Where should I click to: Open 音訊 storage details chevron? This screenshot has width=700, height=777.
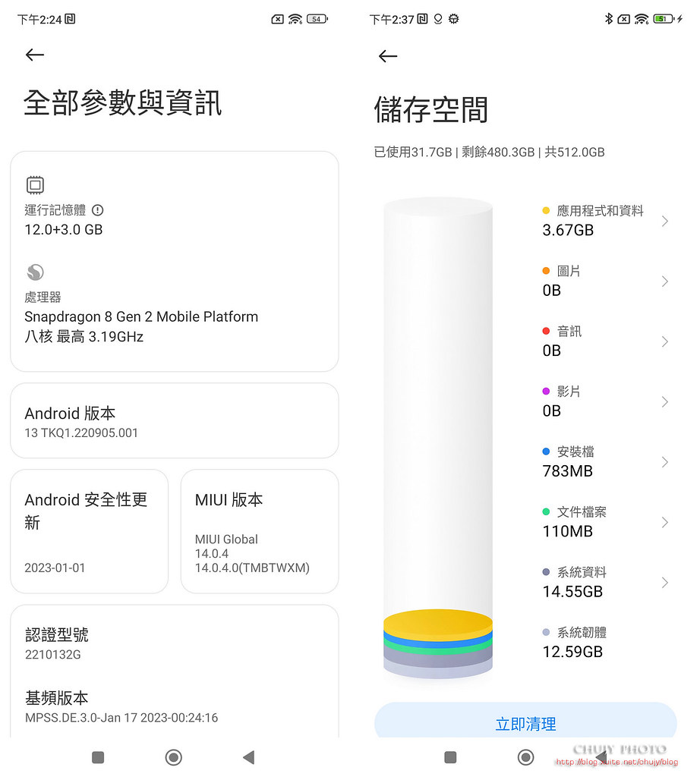click(x=665, y=341)
